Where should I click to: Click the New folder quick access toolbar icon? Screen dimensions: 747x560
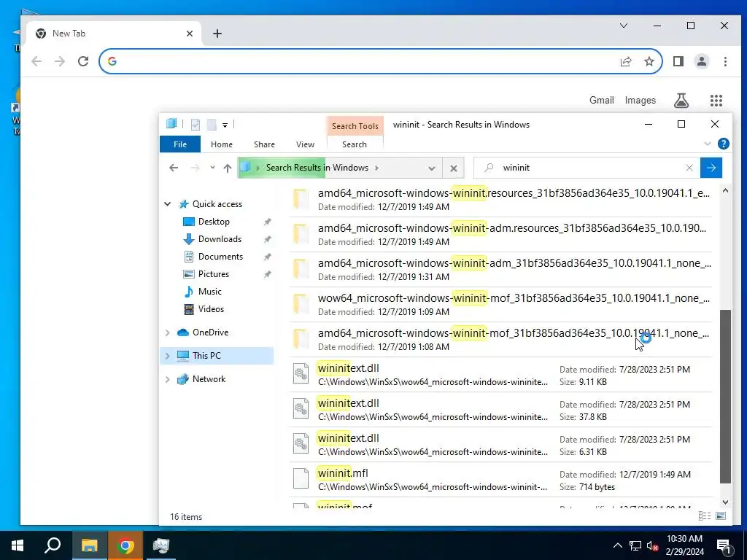coord(212,125)
